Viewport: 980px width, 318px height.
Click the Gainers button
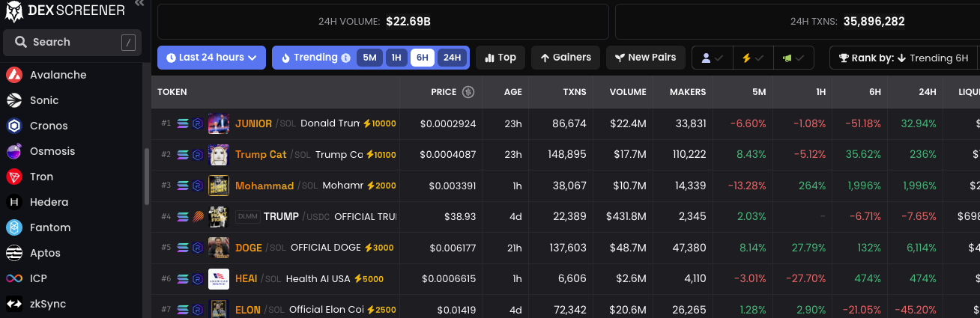[x=566, y=58]
